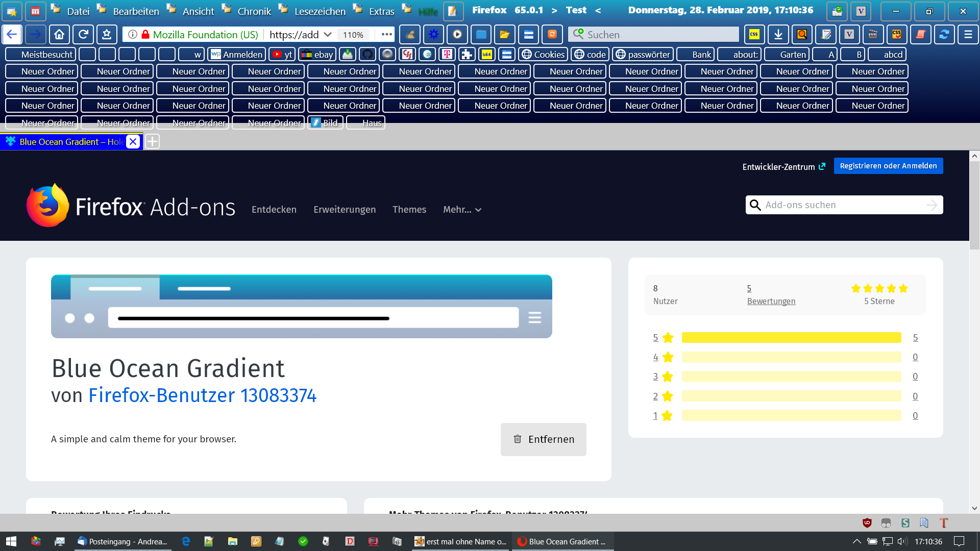The height and width of the screenshot is (551, 980).
Task: Expand the URL bar history dropdown
Action: pos(328,35)
